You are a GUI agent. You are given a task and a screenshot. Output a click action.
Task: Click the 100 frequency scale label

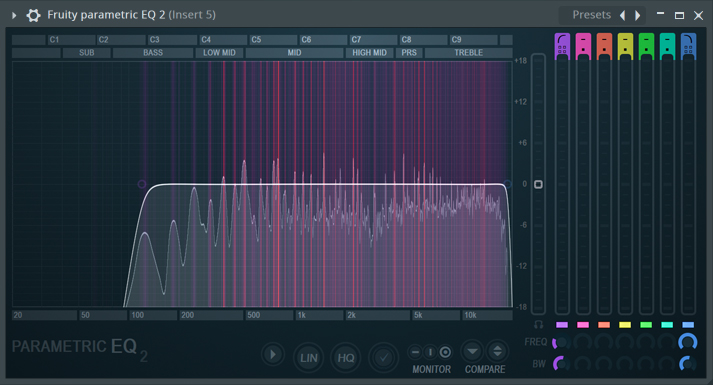pyautogui.click(x=137, y=315)
